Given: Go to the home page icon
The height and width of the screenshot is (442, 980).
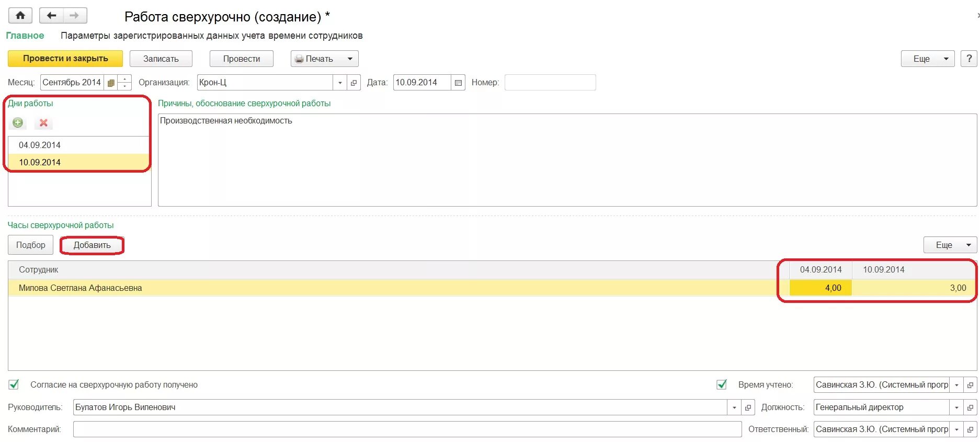Looking at the screenshot, I should coord(20,16).
